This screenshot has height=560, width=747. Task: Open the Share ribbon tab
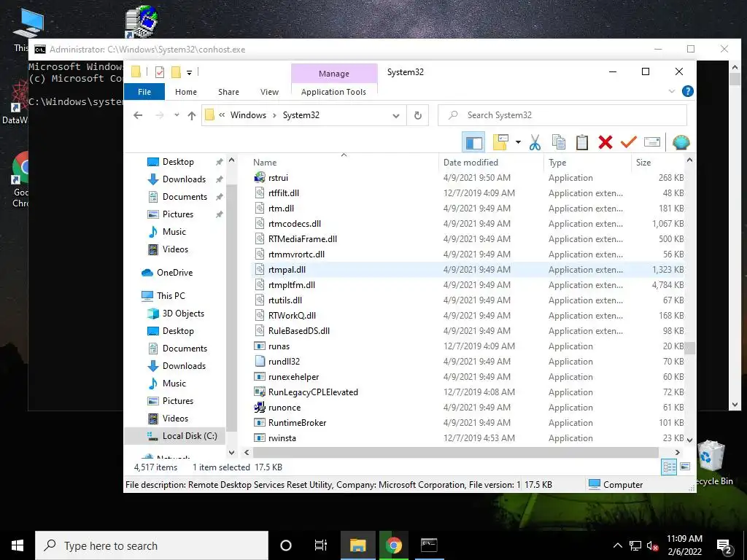[x=228, y=92]
